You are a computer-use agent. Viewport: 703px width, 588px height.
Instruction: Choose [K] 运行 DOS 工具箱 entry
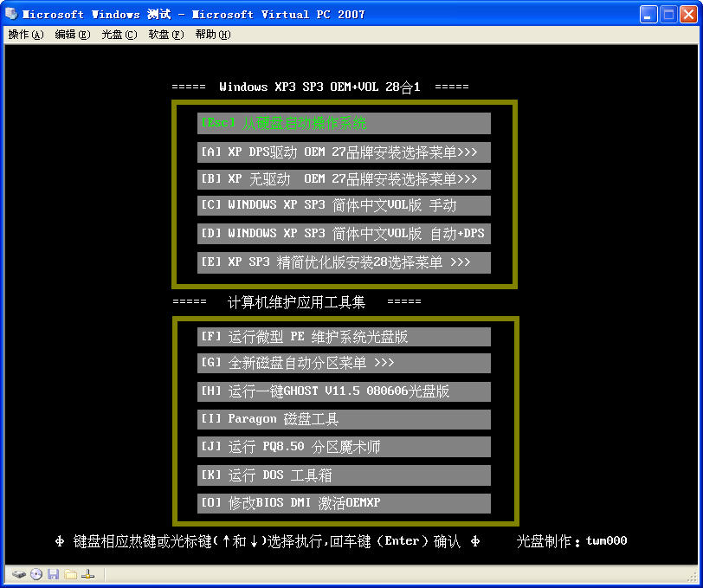(344, 475)
